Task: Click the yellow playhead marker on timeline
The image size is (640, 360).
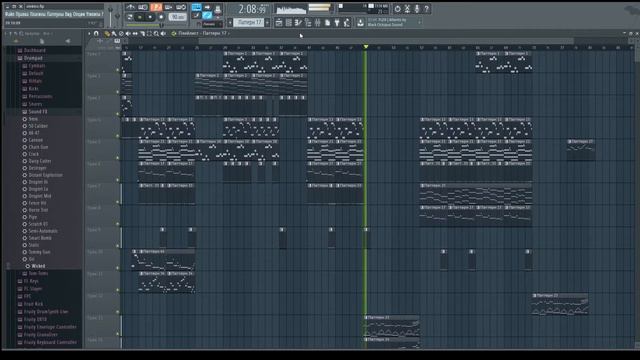Action: 366,47
